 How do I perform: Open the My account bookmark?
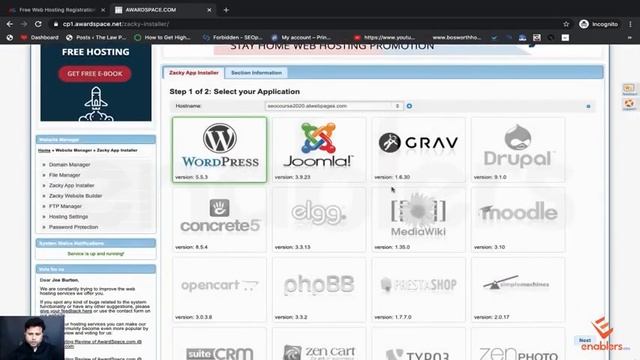click(301, 38)
